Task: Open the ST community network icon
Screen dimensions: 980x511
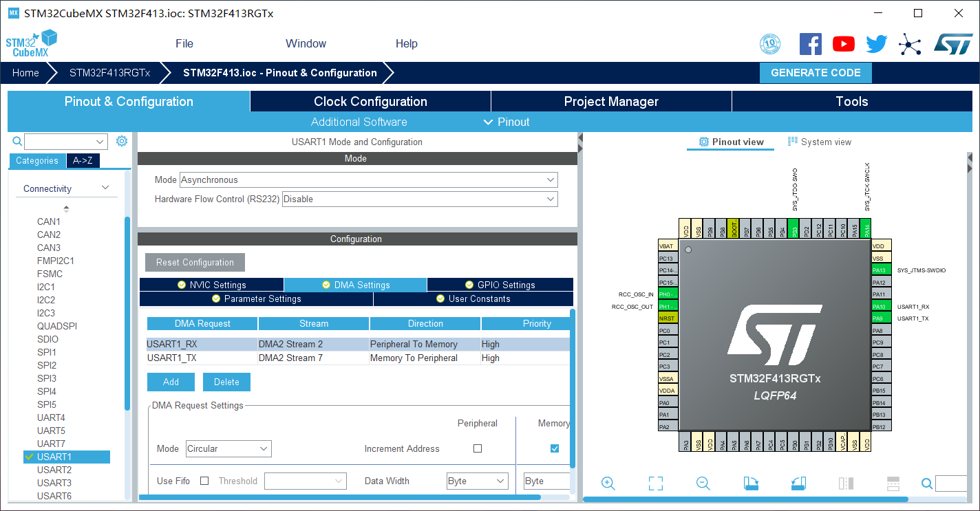Action: [910, 44]
